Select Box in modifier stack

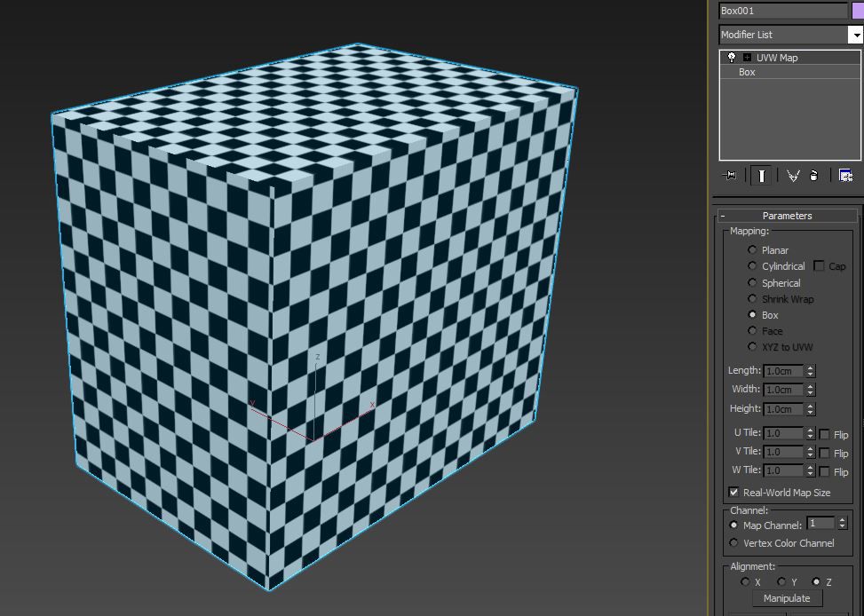pos(747,72)
